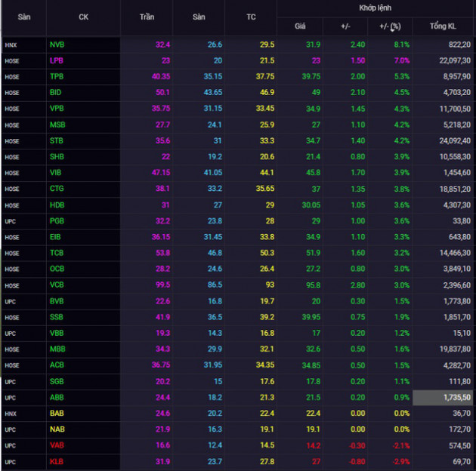Click the Trần column header
The image size is (476, 471).
147,17
